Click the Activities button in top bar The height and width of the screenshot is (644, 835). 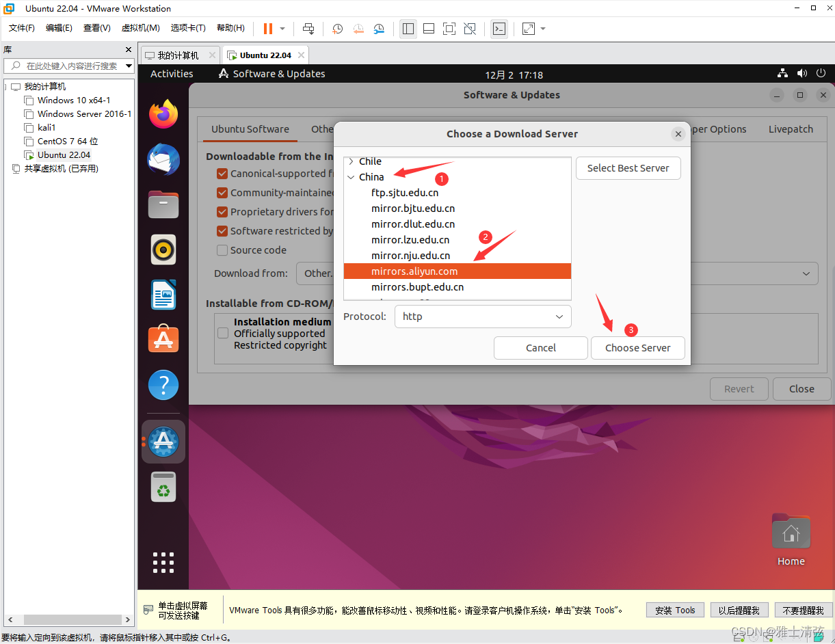172,74
